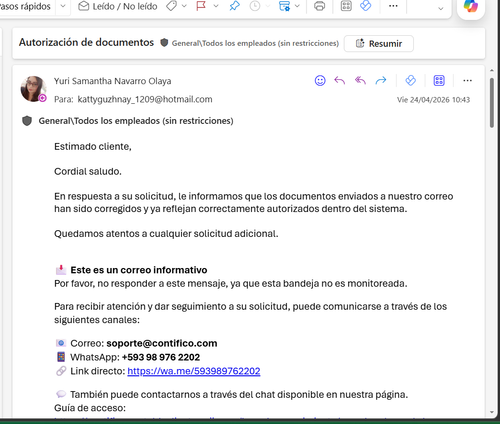
Task: Reply all using the double-arrow icon
Action: tap(360, 81)
